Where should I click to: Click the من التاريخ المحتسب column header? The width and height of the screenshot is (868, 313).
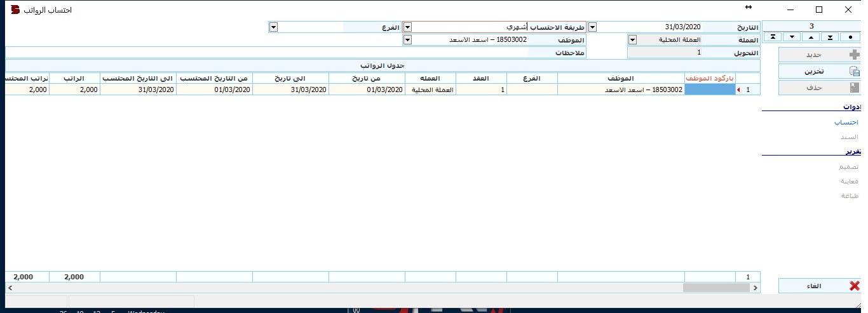coord(214,78)
